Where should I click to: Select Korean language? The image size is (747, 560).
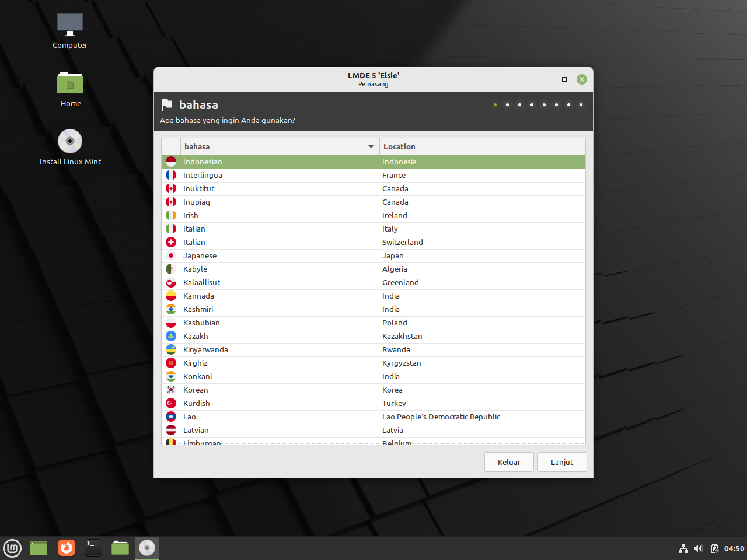[373, 390]
